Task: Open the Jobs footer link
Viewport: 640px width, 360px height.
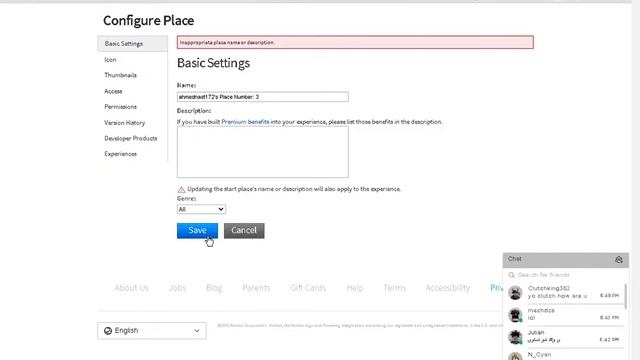Action: 177,288
